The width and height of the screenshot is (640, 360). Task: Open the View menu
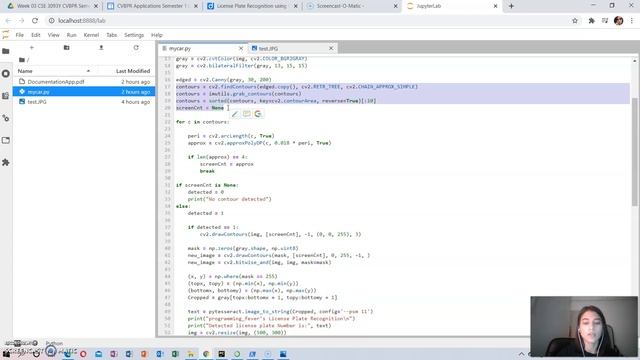pos(53,35)
